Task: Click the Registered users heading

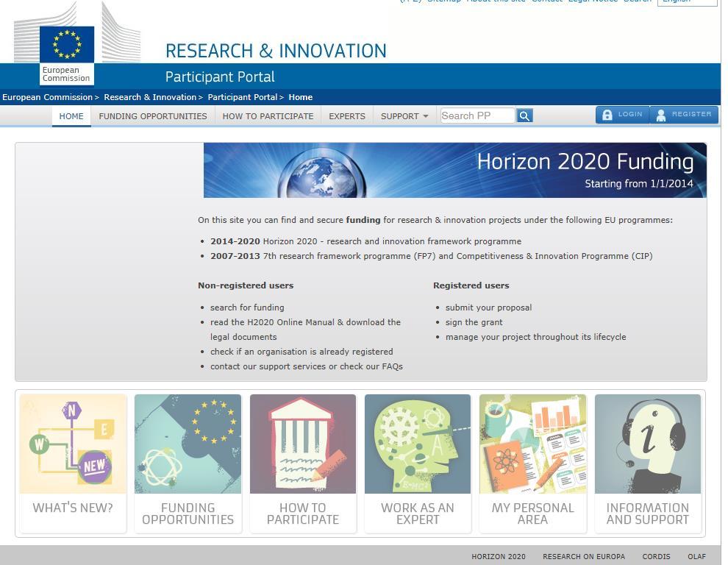Action: 471,285
